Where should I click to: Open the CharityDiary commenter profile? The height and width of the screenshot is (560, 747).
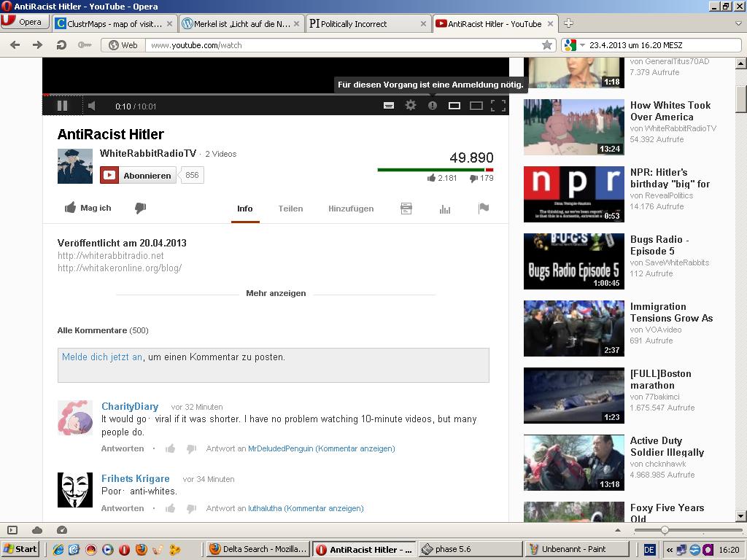[x=130, y=407]
